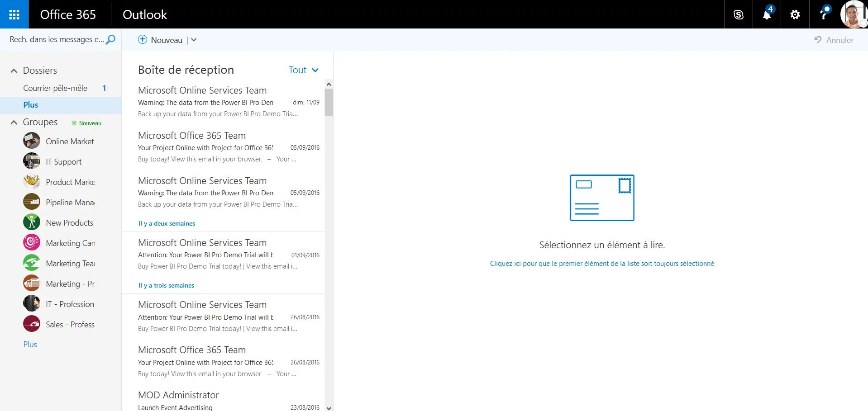Click the search magnifier icon

click(x=110, y=39)
